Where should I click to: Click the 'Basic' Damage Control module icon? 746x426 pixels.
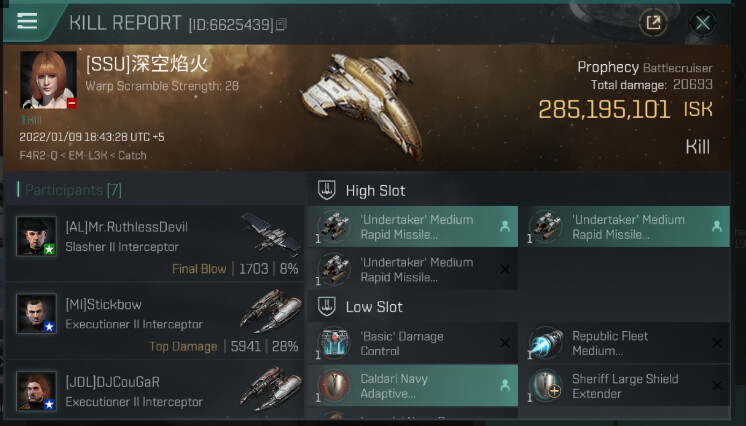(x=334, y=343)
